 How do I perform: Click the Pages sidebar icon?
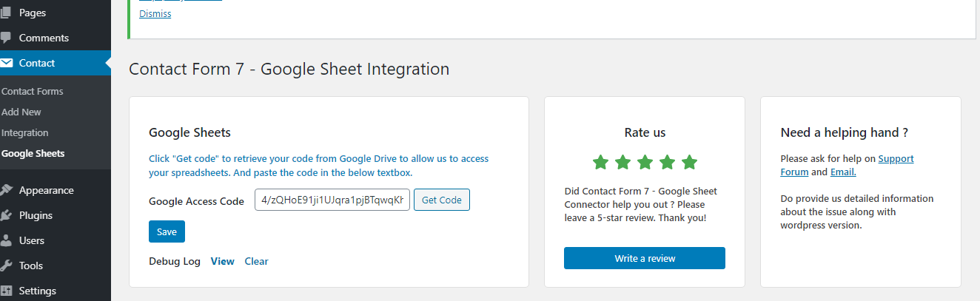tap(6, 13)
